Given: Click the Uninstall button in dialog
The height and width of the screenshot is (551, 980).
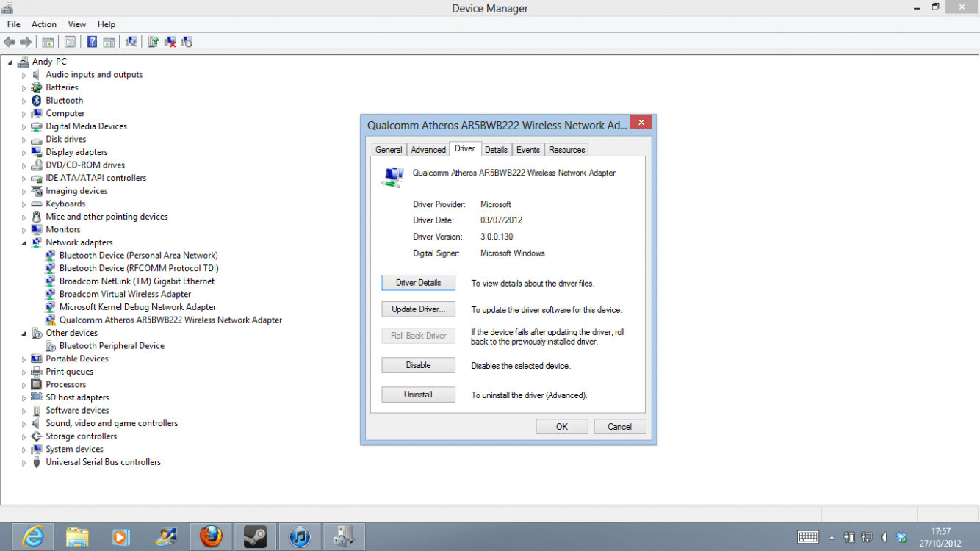Looking at the screenshot, I should [419, 395].
